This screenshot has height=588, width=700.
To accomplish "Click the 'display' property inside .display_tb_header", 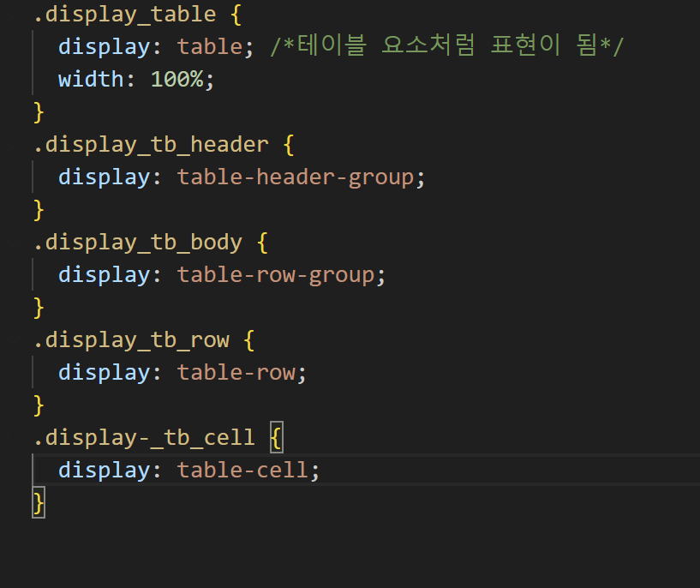I will (x=104, y=178).
